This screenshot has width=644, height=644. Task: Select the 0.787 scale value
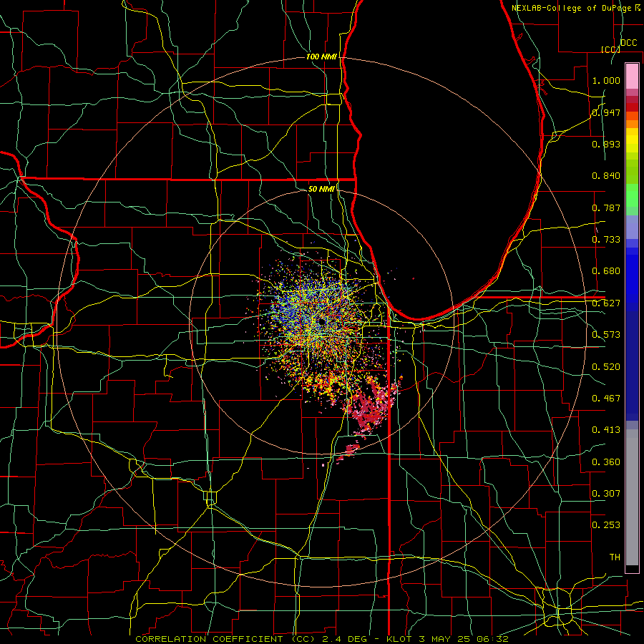(x=606, y=208)
